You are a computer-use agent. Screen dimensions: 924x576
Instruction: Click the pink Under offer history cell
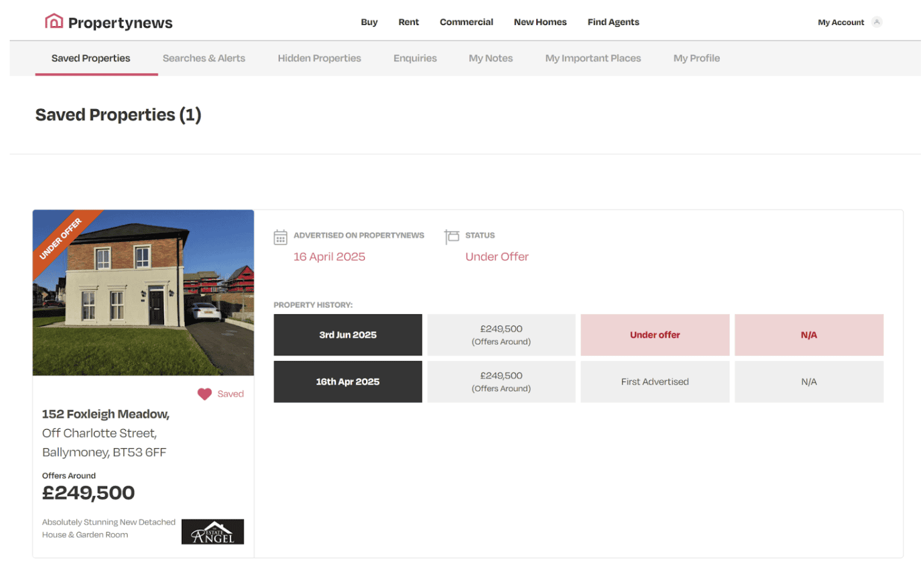[655, 335]
